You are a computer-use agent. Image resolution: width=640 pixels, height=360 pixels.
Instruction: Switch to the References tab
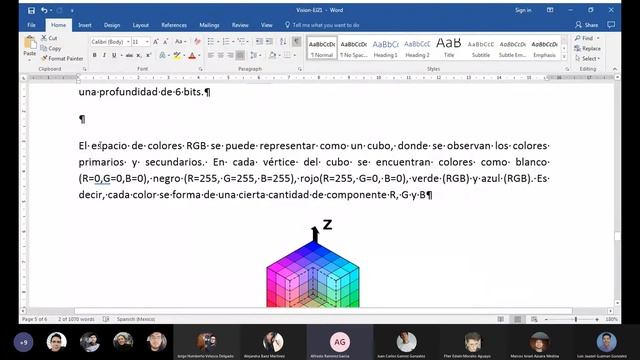point(174,25)
